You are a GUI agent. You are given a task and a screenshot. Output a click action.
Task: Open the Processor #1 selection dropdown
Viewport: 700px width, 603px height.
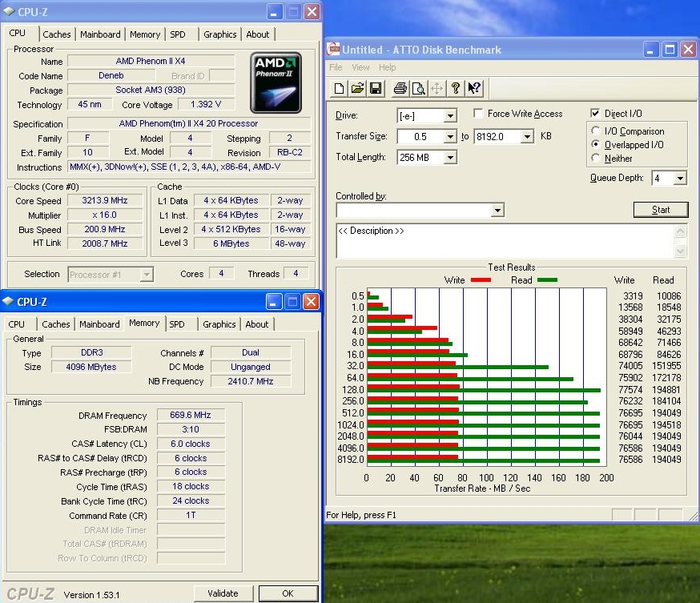tap(146, 275)
